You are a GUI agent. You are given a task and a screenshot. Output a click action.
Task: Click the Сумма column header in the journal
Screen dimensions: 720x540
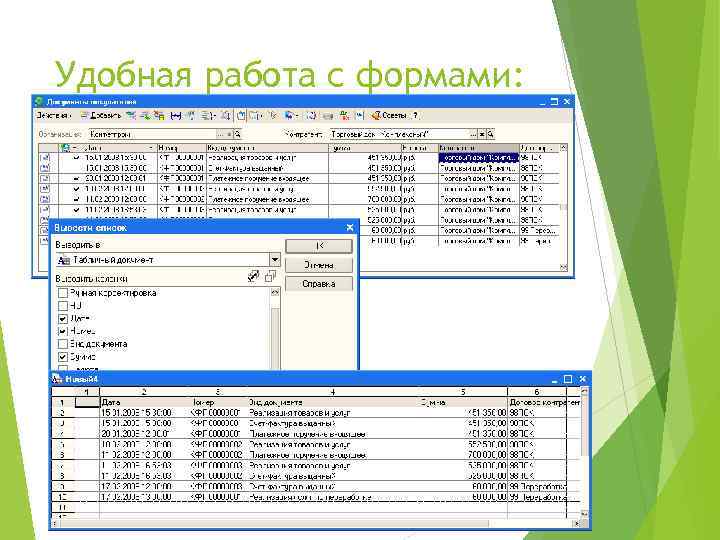click(x=365, y=148)
